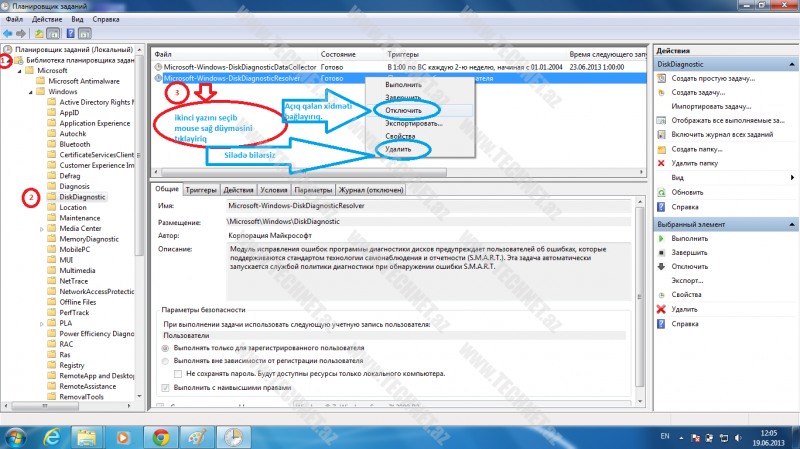Toggle Выполнить с наивысшими правами checkbox

(166, 386)
